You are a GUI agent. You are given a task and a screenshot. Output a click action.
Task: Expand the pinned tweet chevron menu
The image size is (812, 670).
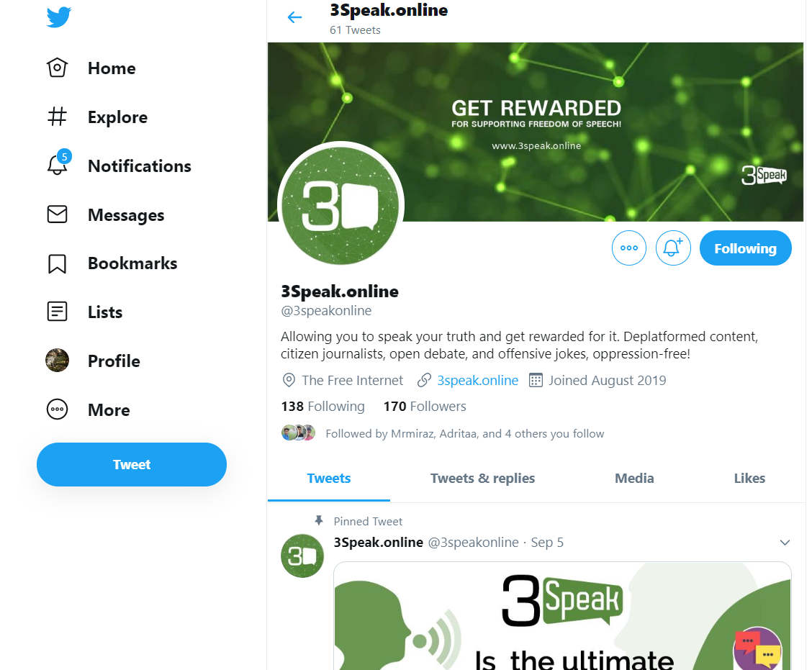pos(785,543)
